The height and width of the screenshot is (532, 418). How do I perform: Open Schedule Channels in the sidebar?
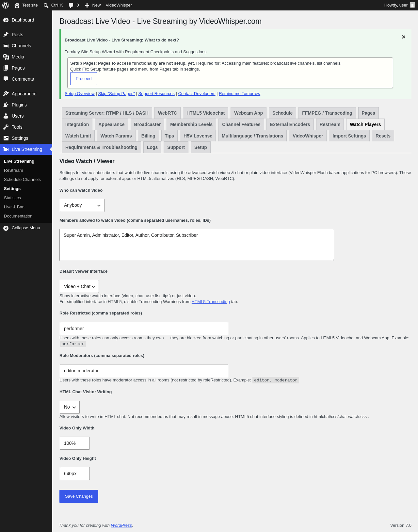(x=22, y=180)
